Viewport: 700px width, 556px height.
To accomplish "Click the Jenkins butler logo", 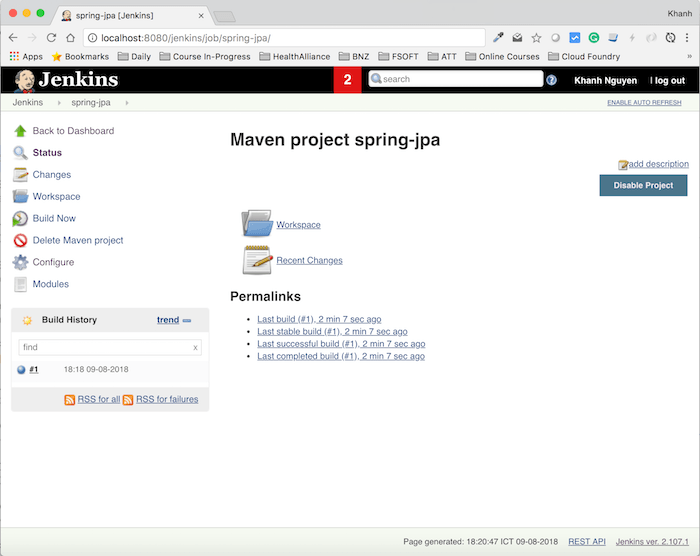I will 25,80.
